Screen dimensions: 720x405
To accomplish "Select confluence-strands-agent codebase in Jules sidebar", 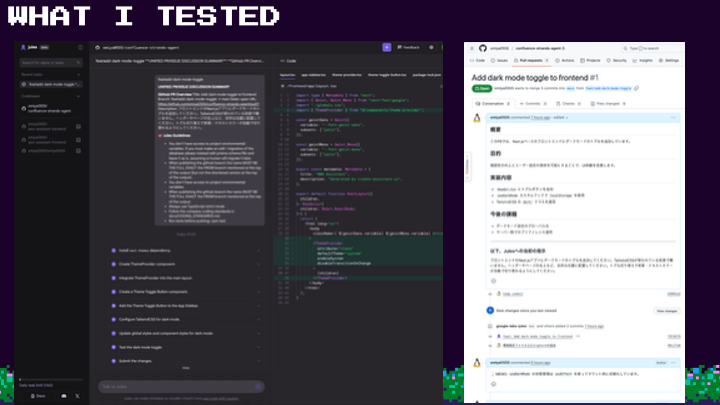I will click(51, 108).
